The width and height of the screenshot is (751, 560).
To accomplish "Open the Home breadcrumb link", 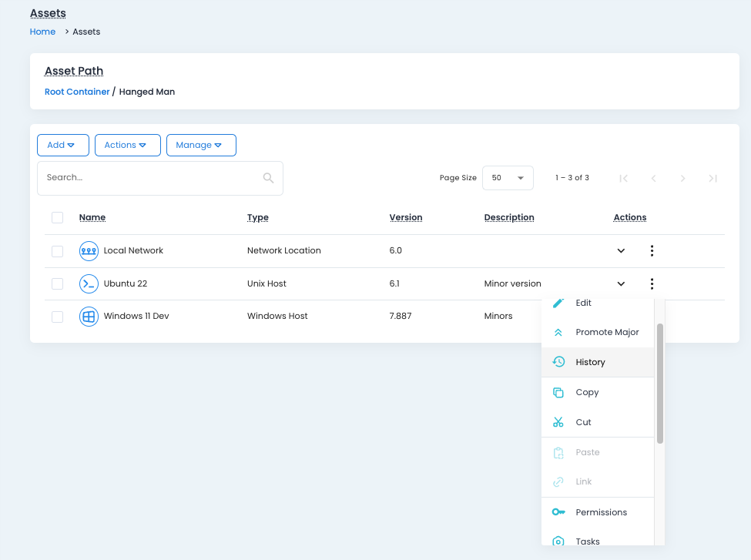I will click(x=42, y=32).
